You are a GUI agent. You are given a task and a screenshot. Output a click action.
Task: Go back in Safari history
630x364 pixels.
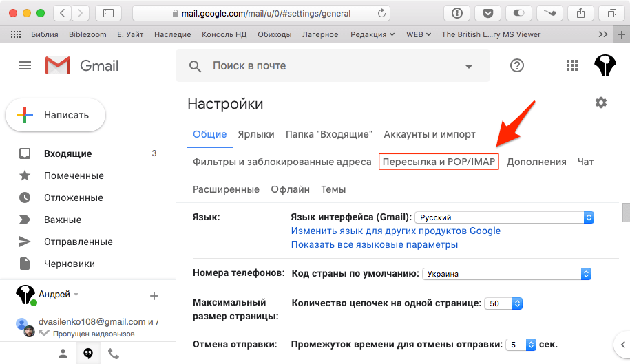pyautogui.click(x=62, y=13)
